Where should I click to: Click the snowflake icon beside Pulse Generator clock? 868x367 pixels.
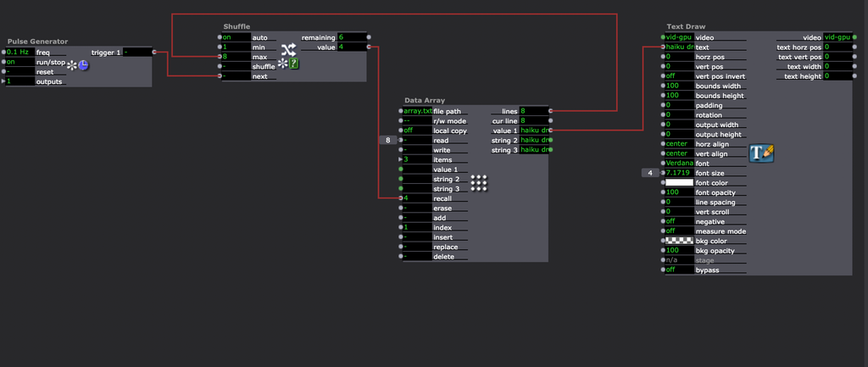click(72, 64)
